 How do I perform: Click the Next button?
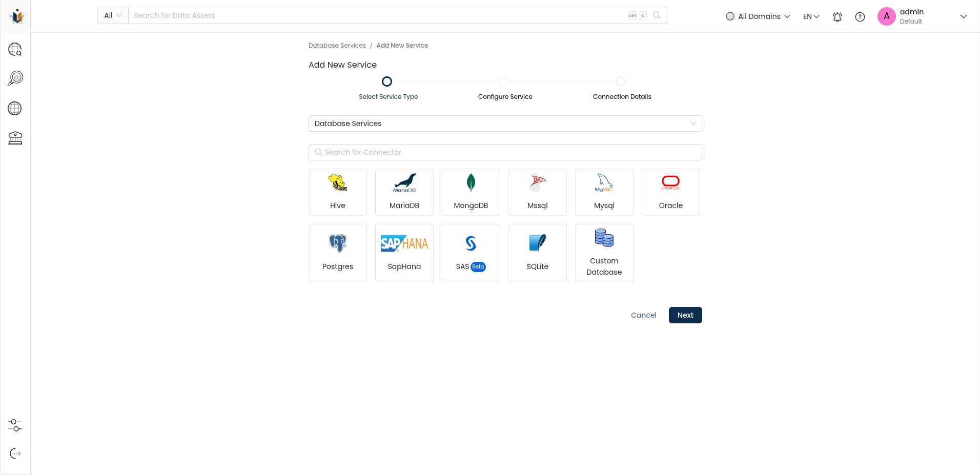685,315
